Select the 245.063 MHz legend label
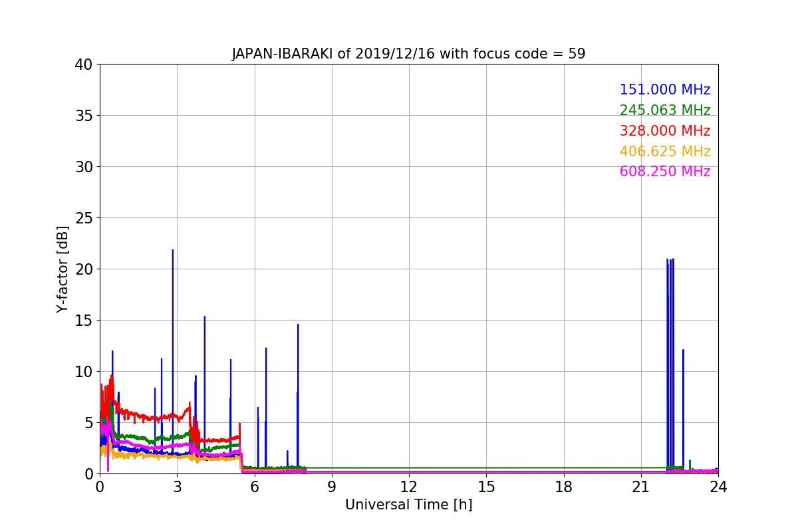 pos(664,110)
